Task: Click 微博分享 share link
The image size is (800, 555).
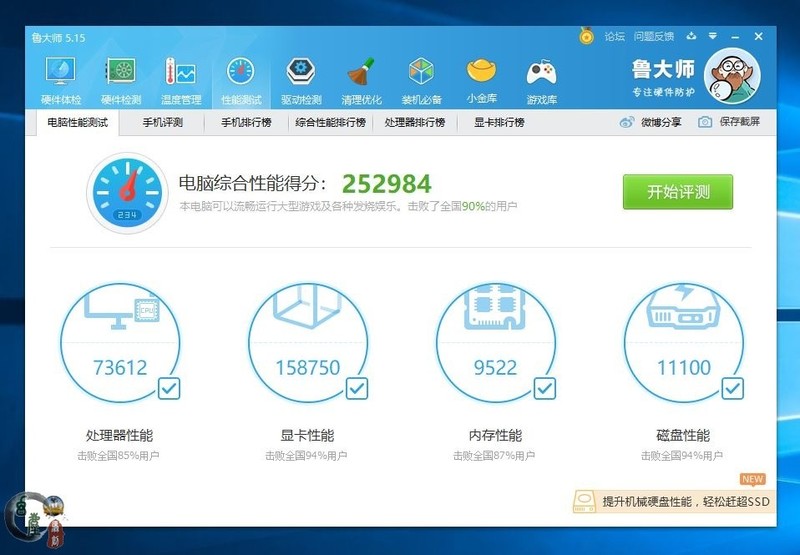Action: click(661, 122)
